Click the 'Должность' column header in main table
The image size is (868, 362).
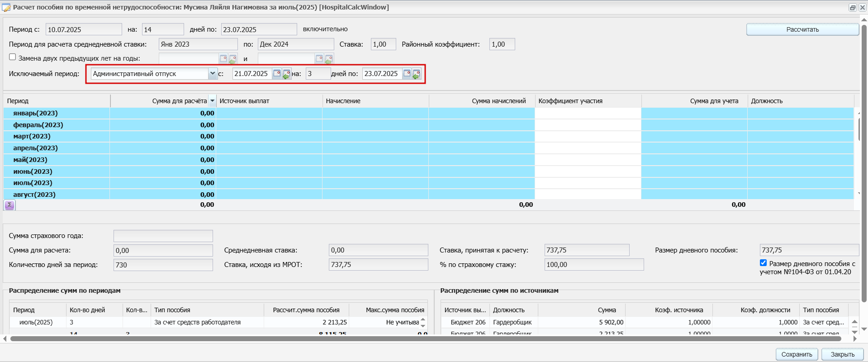click(x=801, y=101)
